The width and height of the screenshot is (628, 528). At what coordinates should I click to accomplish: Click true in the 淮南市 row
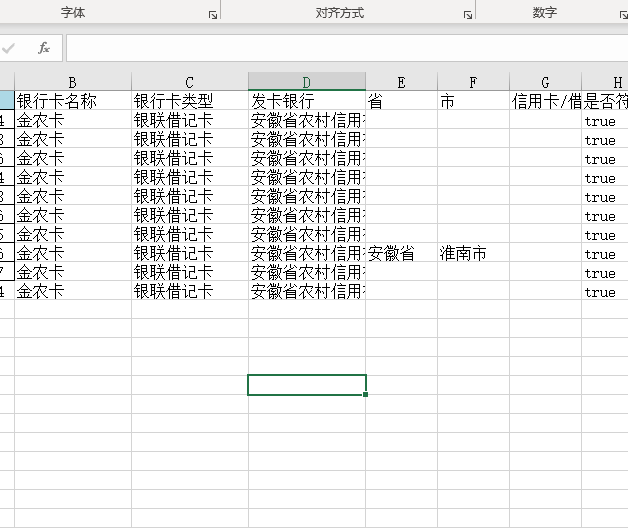pyautogui.click(x=605, y=253)
